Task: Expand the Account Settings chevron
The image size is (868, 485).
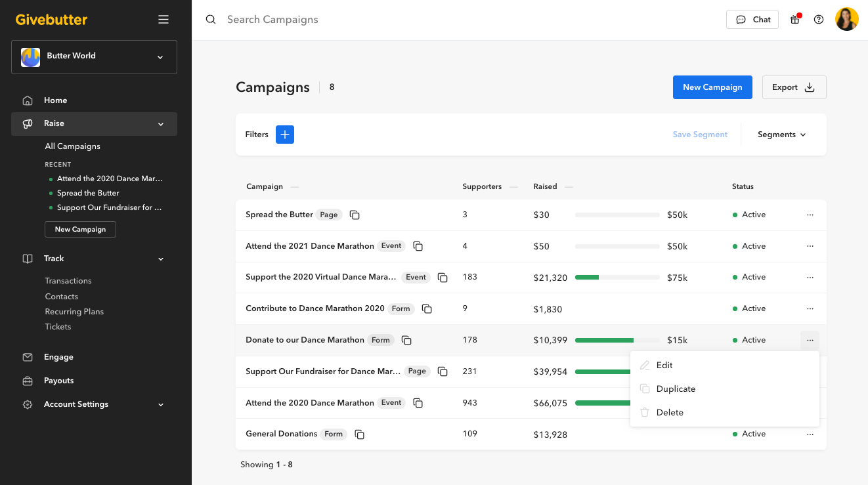Action: [161, 405]
